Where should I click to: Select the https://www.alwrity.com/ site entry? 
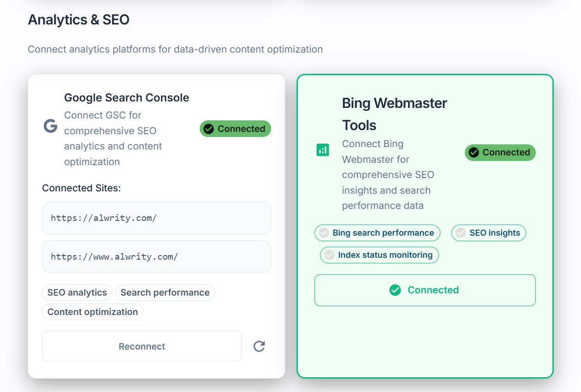pos(156,256)
